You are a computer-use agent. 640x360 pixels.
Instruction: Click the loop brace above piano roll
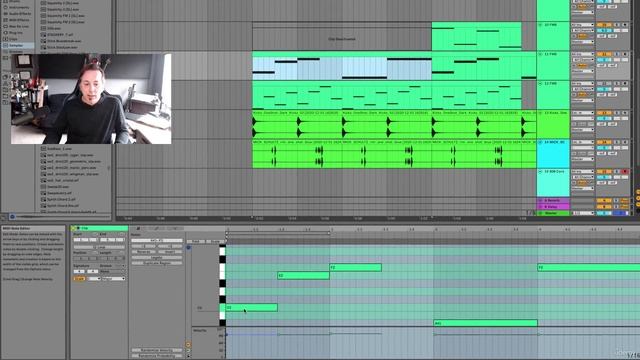278,233
